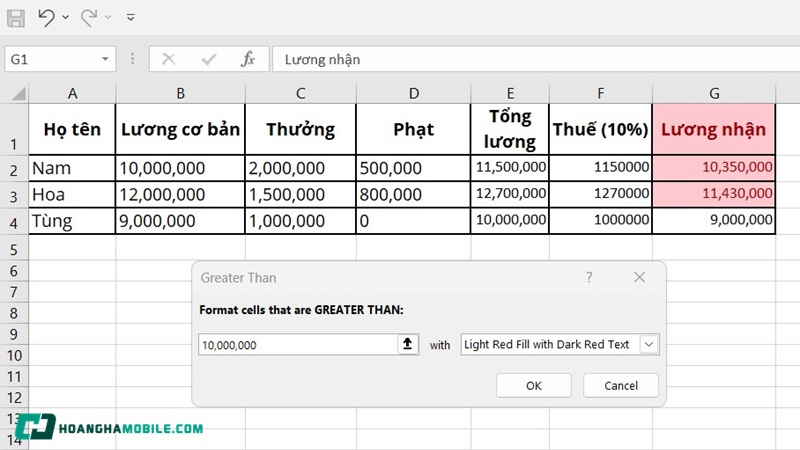Select row 11 header

click(x=14, y=377)
